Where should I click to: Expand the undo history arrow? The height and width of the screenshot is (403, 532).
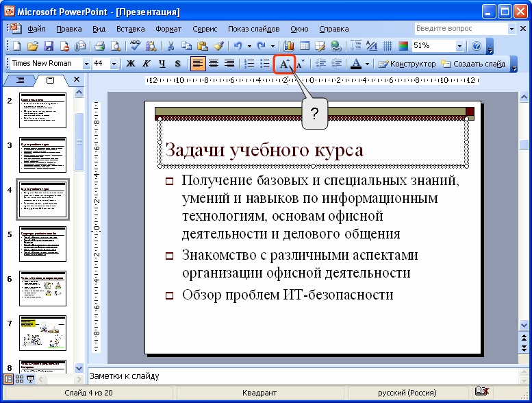[249, 46]
